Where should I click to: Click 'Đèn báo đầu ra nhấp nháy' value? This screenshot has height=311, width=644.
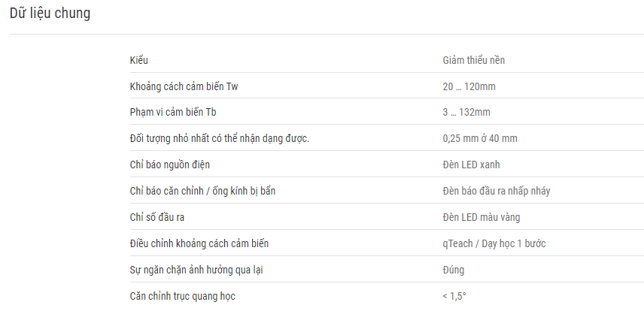point(496,191)
